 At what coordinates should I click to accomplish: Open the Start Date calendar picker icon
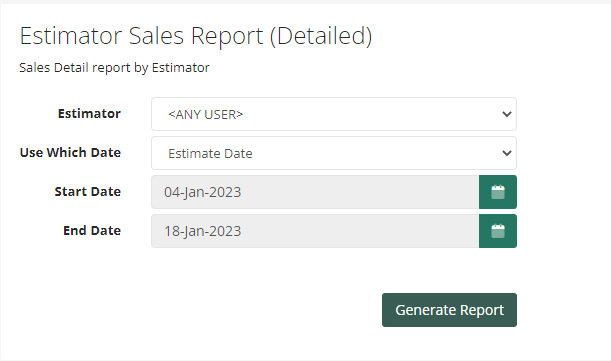[498, 192]
